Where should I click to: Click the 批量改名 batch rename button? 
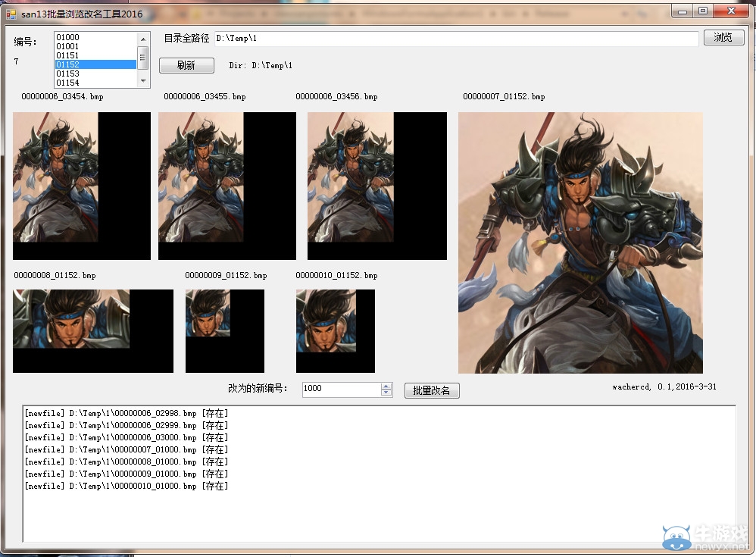pos(432,390)
